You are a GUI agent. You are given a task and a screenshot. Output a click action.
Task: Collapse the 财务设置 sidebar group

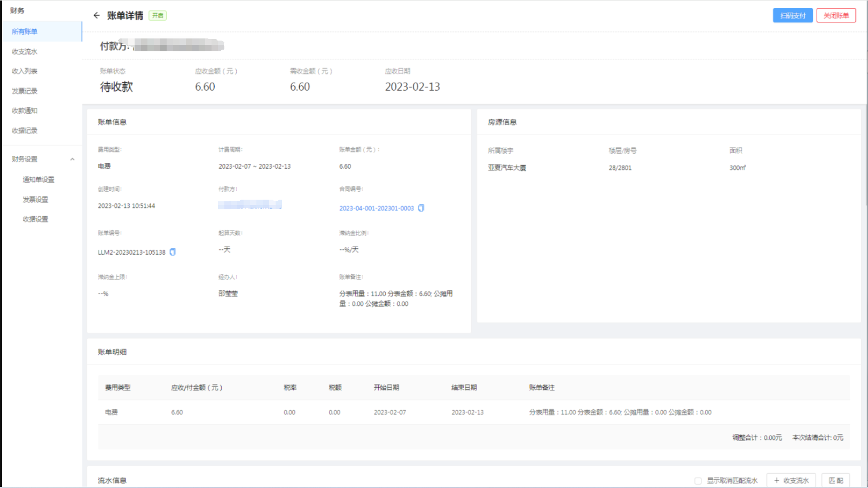click(x=72, y=159)
